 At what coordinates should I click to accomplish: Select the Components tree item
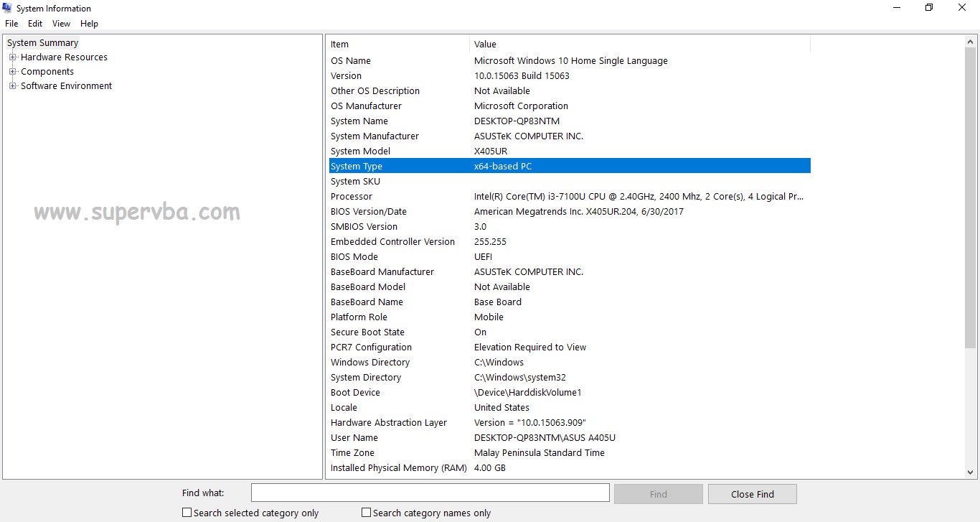(x=47, y=72)
